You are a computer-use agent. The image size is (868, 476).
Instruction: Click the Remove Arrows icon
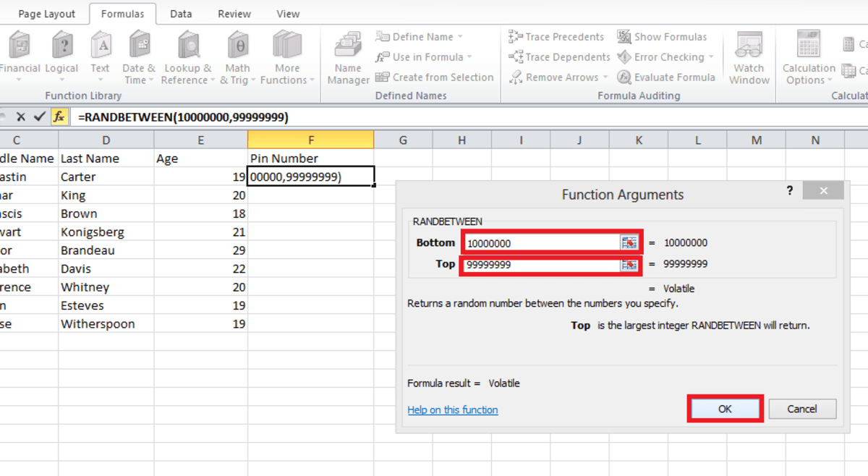point(516,77)
